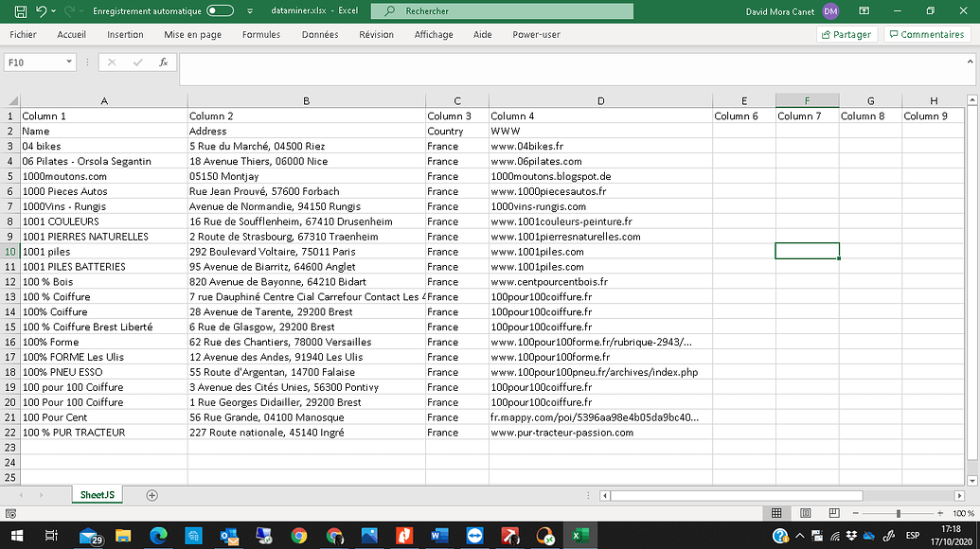The height and width of the screenshot is (549, 980).
Task: Click the Dropbox tray icon
Action: (851, 536)
